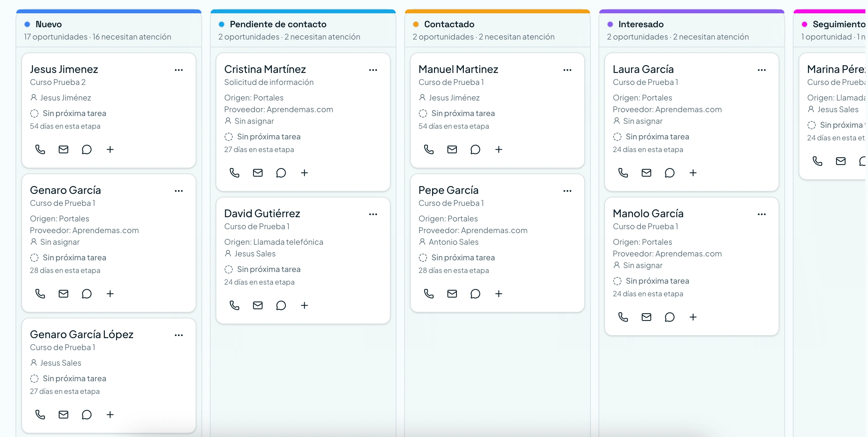The width and height of the screenshot is (868, 437).
Task: Open chat icon on Jesus Jimenez card
Action: pyautogui.click(x=86, y=149)
